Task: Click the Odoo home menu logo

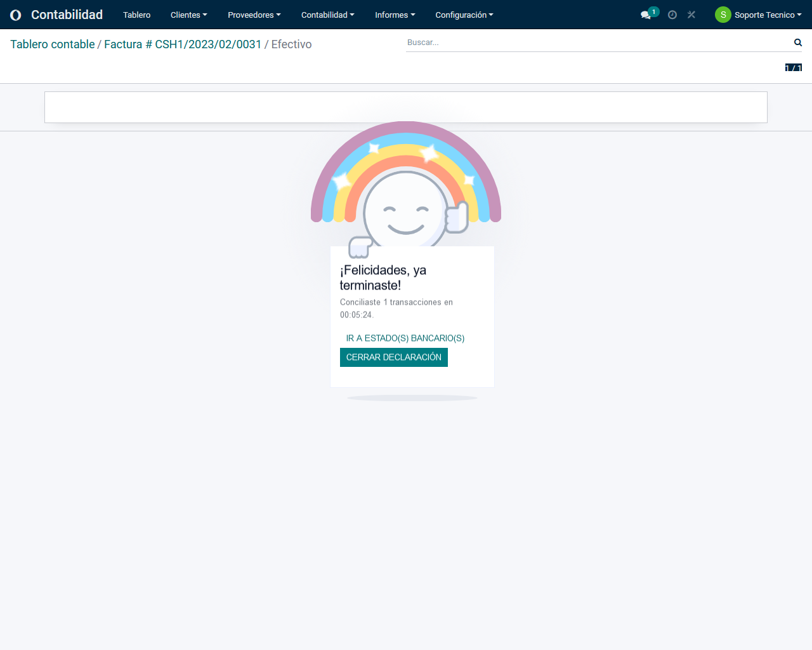Action: tap(16, 15)
